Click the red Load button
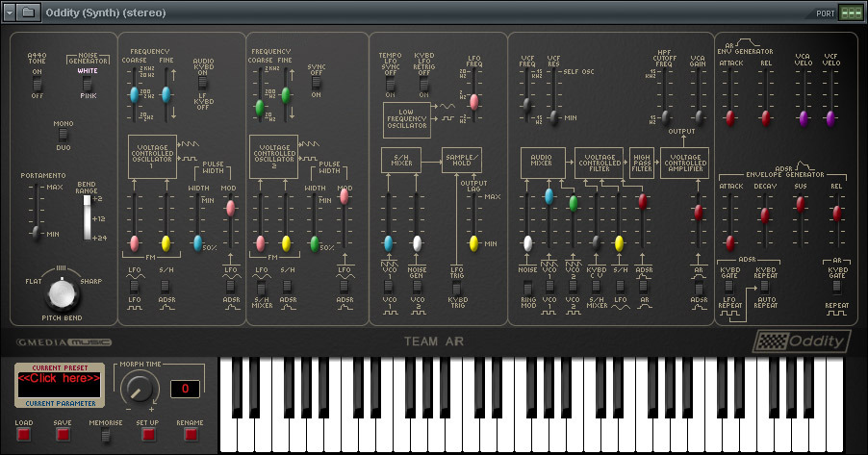Viewport: 868px width, 455px height. pyautogui.click(x=24, y=435)
